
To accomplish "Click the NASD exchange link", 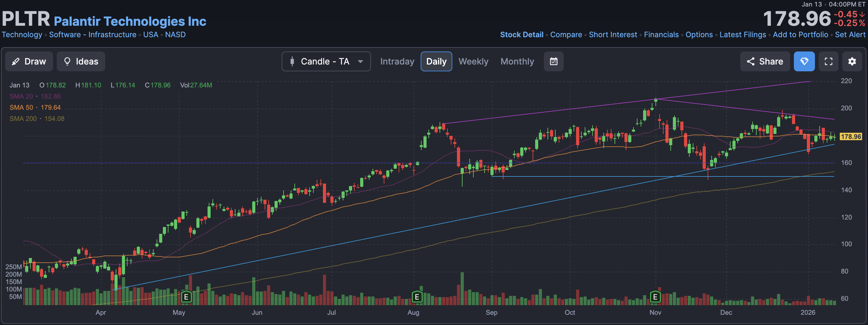I will click(175, 35).
